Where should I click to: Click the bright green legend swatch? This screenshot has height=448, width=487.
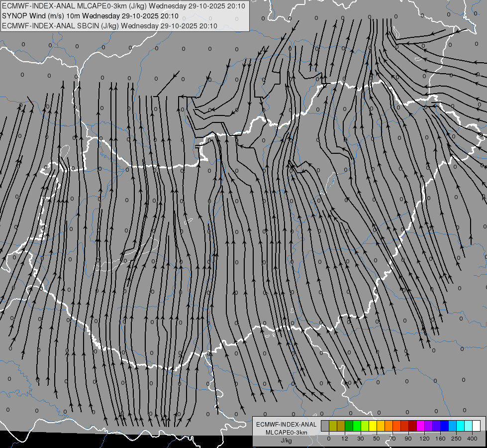click(357, 426)
